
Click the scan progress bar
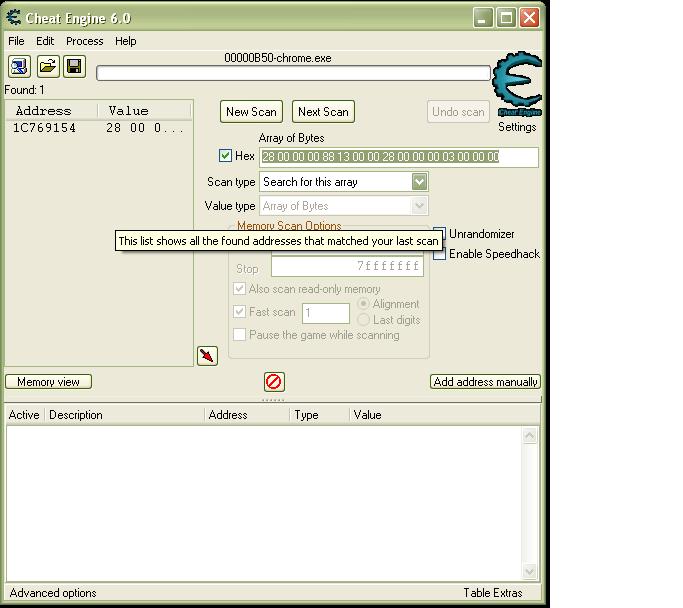click(293, 73)
